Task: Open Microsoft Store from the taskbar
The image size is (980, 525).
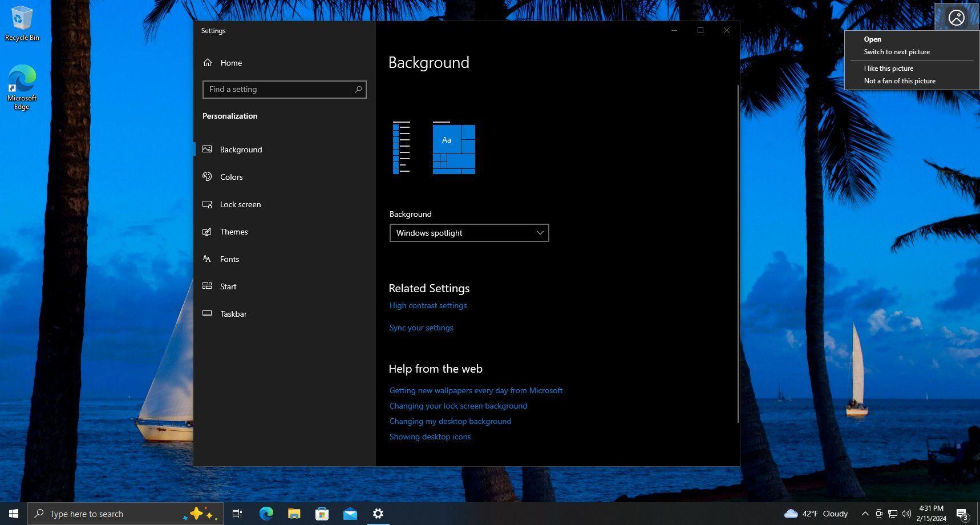Action: tap(322, 514)
